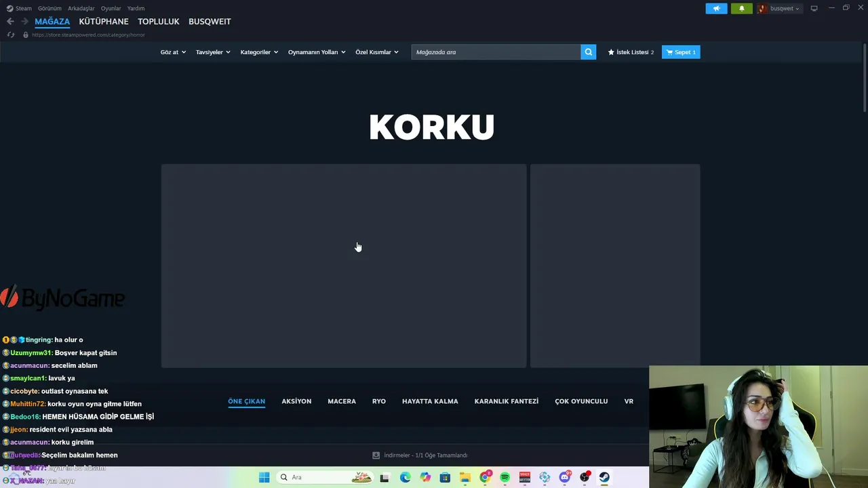Open File Explorer from the taskbar
The width and height of the screenshot is (868, 488).
[x=465, y=477]
